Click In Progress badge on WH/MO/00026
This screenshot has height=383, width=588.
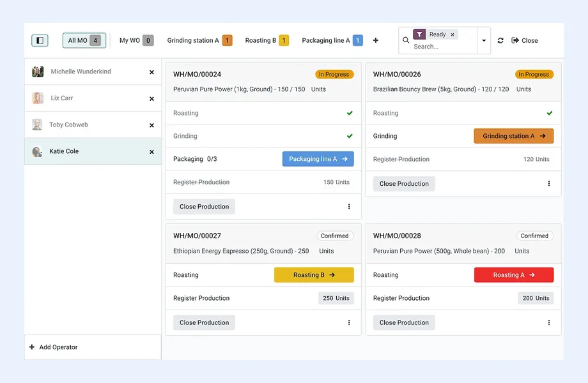tap(534, 75)
